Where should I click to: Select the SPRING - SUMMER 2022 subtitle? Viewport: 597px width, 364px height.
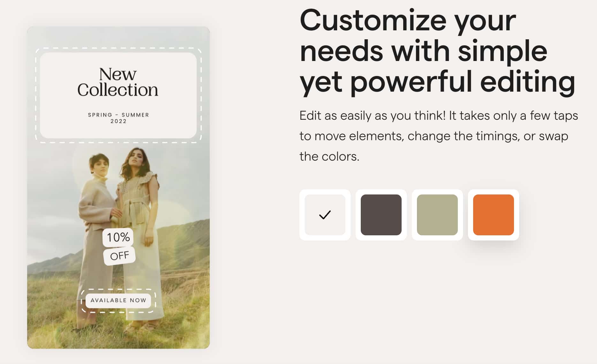[x=118, y=118]
